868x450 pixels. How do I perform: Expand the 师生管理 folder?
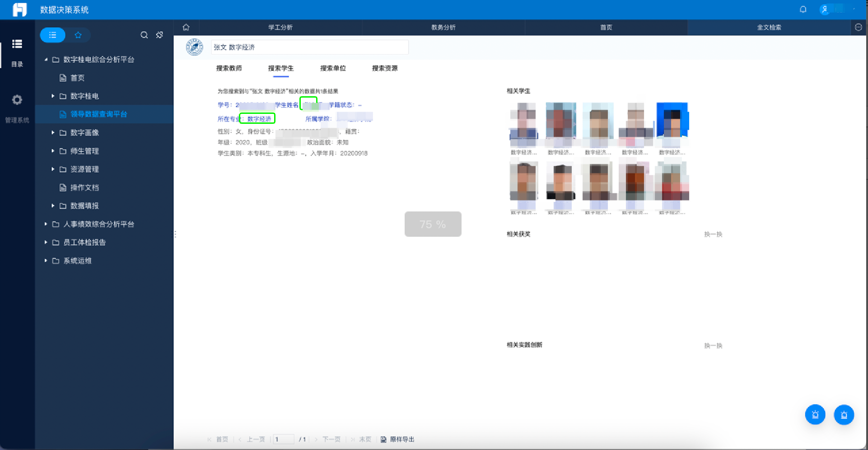click(53, 151)
